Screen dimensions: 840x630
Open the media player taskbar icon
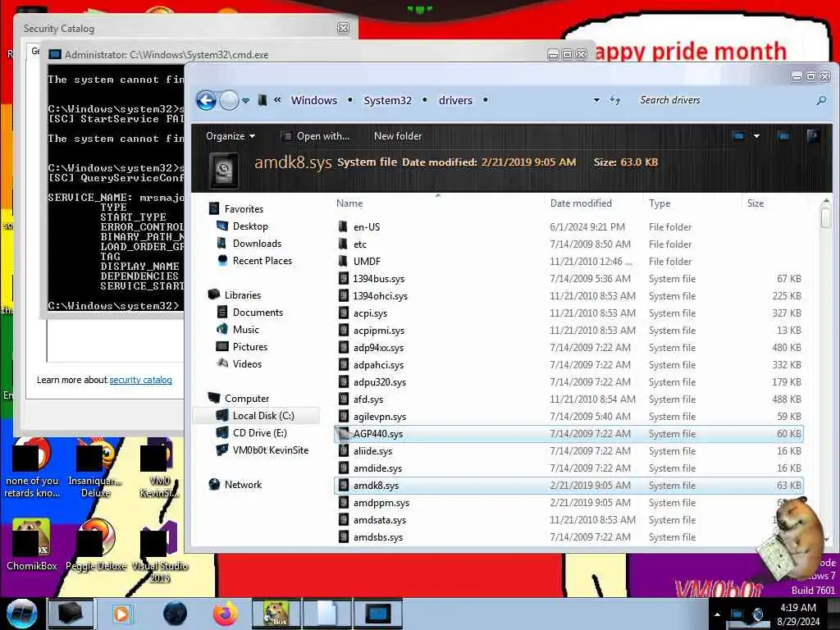(121, 614)
